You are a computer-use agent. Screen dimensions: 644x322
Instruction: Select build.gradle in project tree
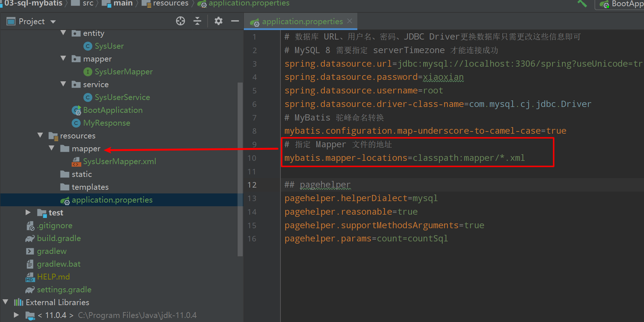tap(58, 238)
